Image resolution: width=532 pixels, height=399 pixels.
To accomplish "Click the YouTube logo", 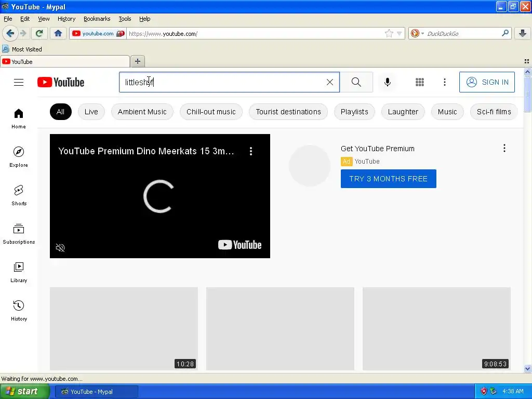I will click(x=61, y=82).
